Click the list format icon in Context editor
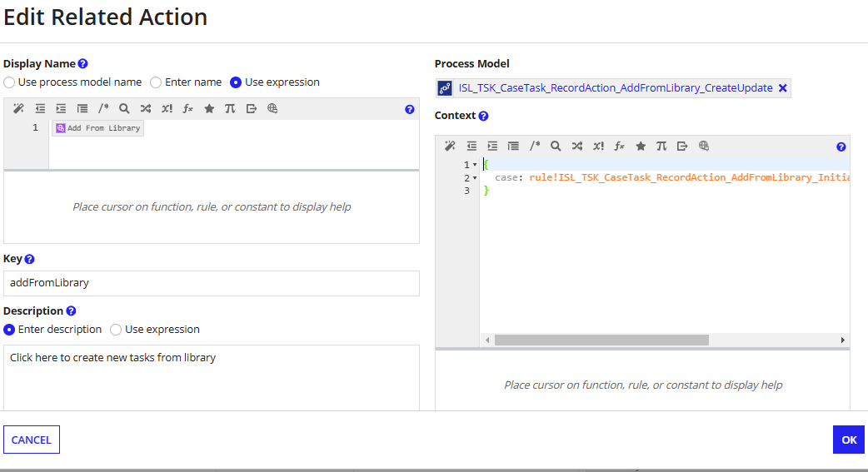Viewport: 868px width, 472px height. coord(513,146)
